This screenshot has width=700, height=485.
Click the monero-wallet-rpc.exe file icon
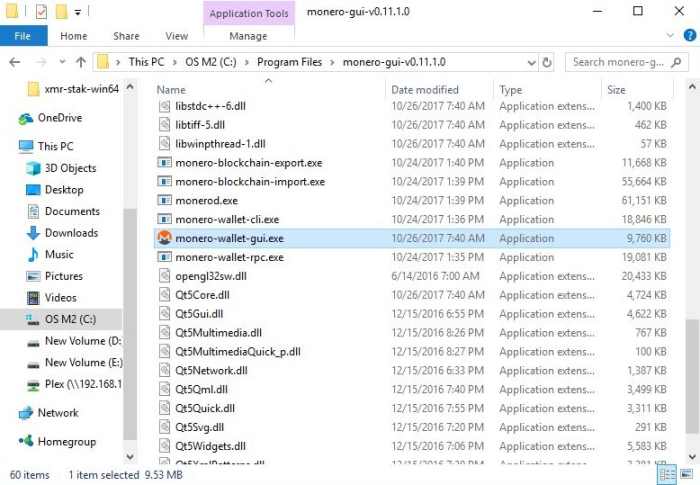pyautogui.click(x=164, y=257)
